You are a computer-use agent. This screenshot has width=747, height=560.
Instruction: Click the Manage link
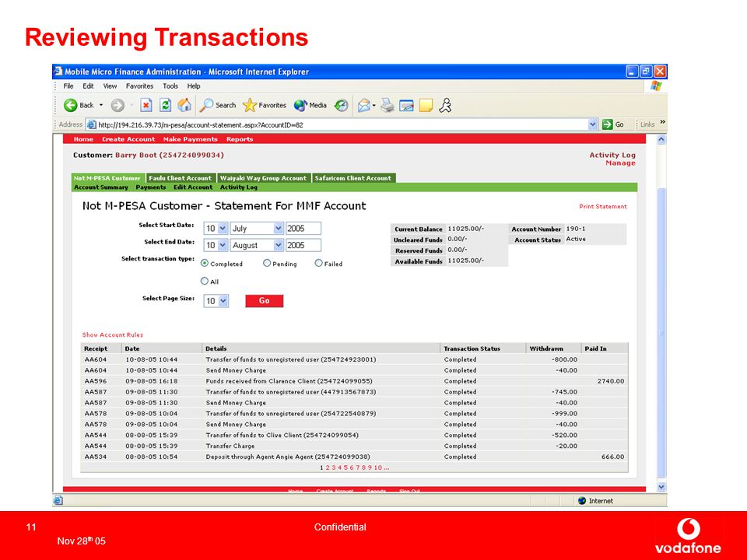pyautogui.click(x=620, y=163)
